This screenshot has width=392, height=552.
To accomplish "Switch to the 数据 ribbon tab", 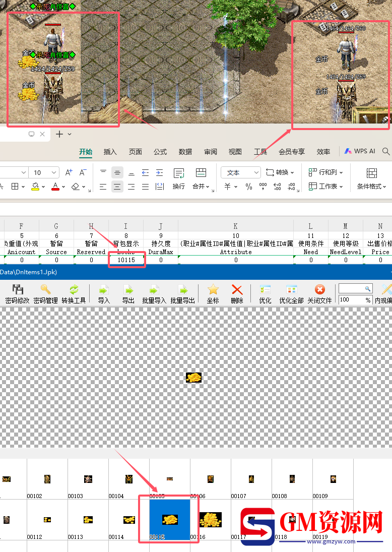I will click(185, 152).
